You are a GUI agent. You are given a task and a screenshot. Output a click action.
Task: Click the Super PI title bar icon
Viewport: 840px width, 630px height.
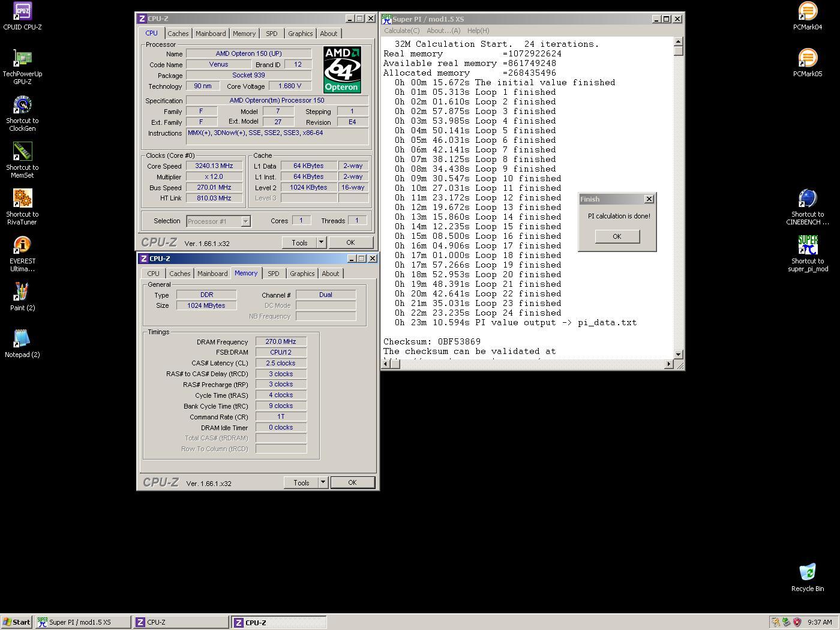click(387, 19)
